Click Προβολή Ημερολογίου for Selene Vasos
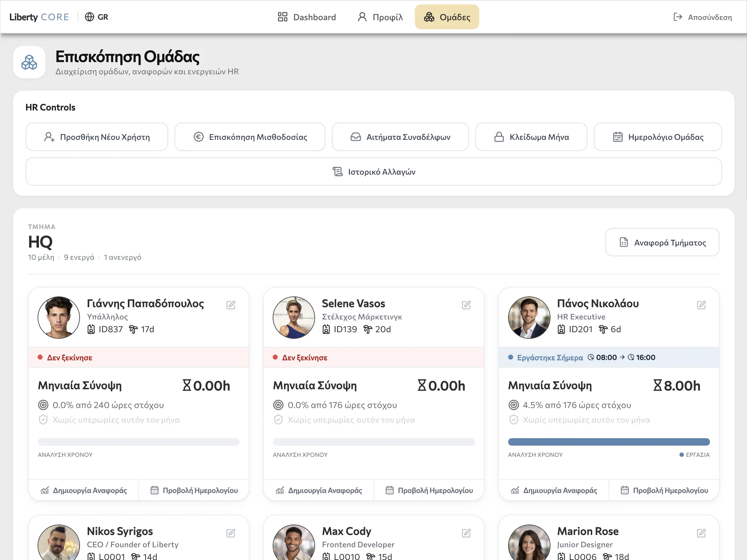 coord(429,490)
